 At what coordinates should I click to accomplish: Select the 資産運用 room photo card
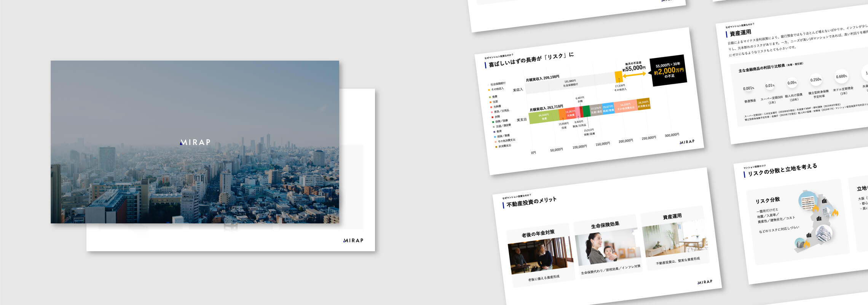(x=675, y=238)
